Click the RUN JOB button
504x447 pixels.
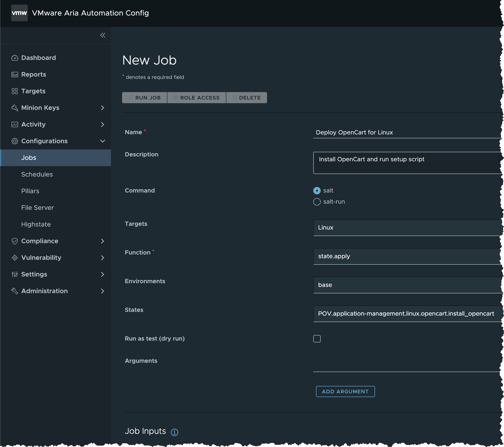click(144, 98)
